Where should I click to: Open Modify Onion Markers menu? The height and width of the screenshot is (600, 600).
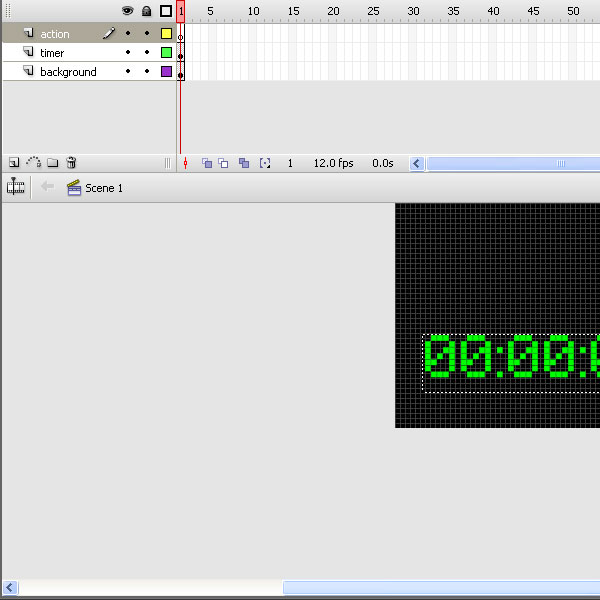click(x=265, y=163)
